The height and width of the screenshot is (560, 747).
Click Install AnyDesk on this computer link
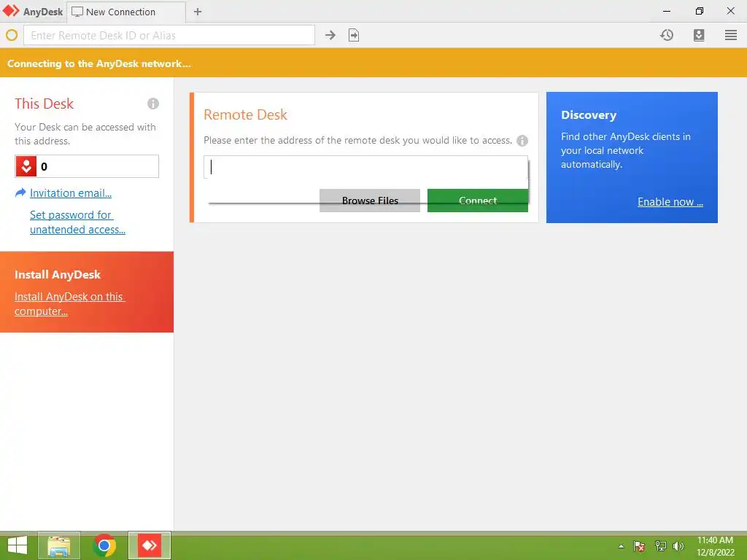pos(69,304)
